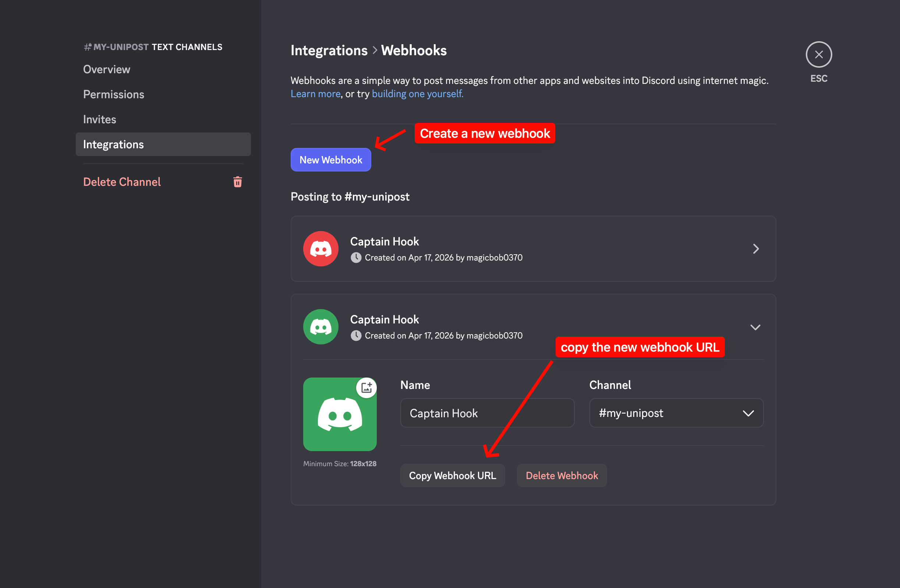Click the Minimum Size: 128x128 label
The image size is (900, 588).
pyautogui.click(x=340, y=464)
